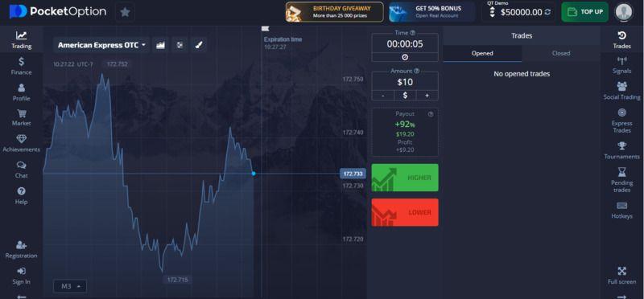Open Signals in right sidebar
Screen dimensions: 644x299
point(621,66)
